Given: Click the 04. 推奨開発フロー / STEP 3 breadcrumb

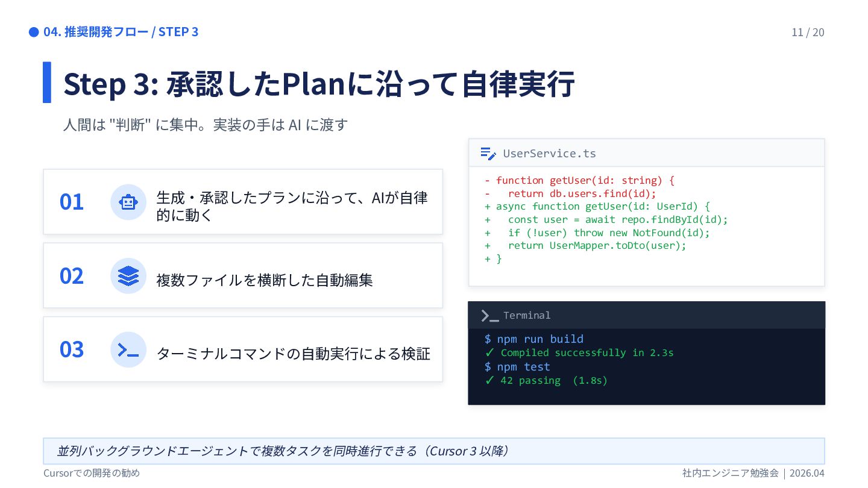Looking at the screenshot, I should (121, 32).
